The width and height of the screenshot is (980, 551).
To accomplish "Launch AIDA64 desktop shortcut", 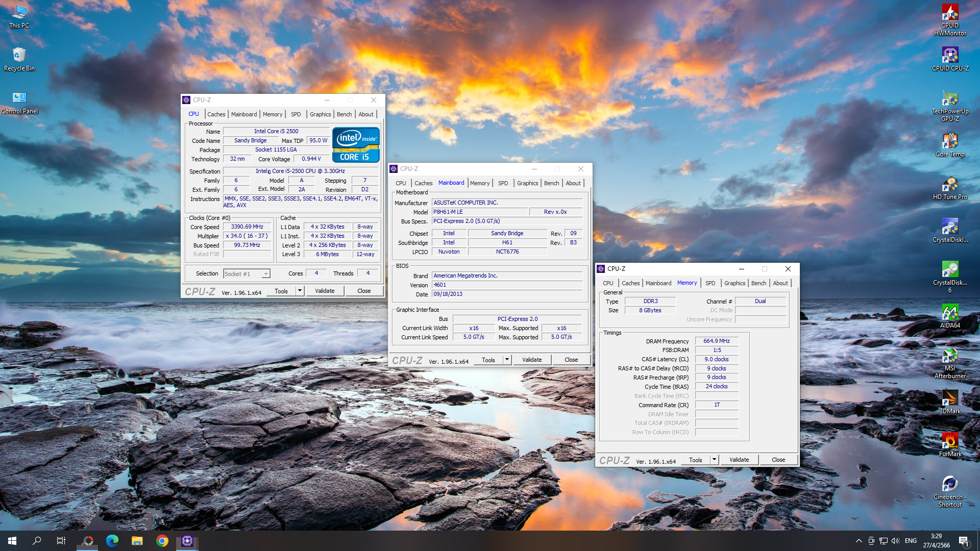I will coord(949,313).
